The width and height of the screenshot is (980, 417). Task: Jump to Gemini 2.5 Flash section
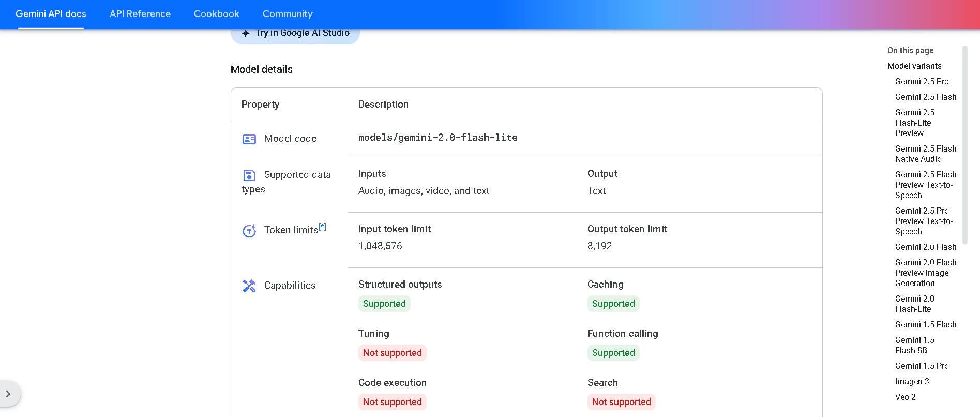coord(926,97)
